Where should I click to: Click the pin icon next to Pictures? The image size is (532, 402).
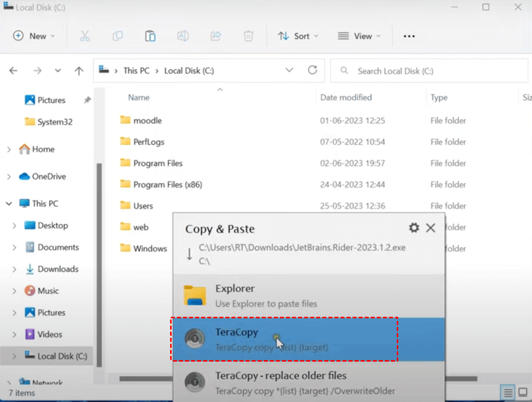(87, 100)
